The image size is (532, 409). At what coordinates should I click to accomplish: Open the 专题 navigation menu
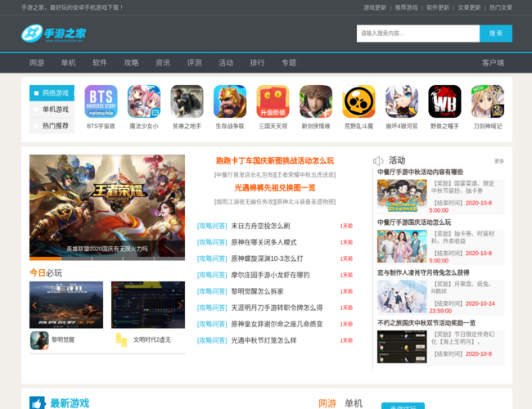coord(289,63)
